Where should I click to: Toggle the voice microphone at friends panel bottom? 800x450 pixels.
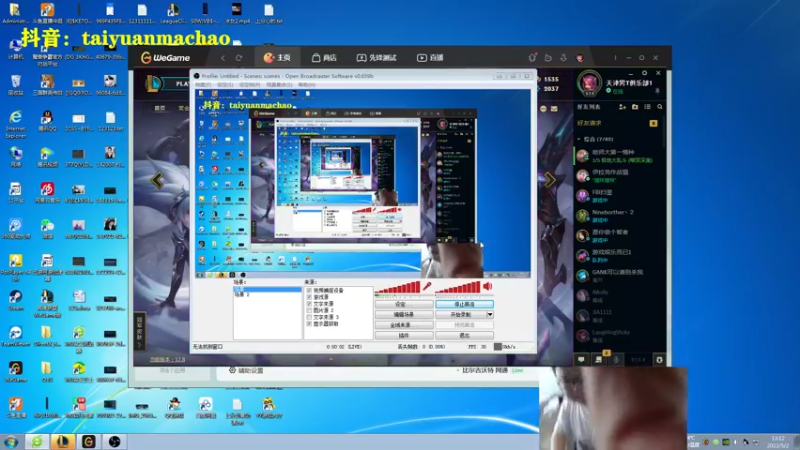[x=616, y=360]
